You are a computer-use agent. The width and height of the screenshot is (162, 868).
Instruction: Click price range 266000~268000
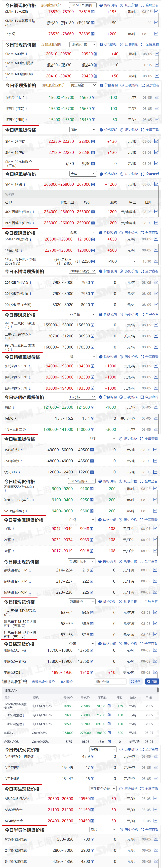pos(59,184)
